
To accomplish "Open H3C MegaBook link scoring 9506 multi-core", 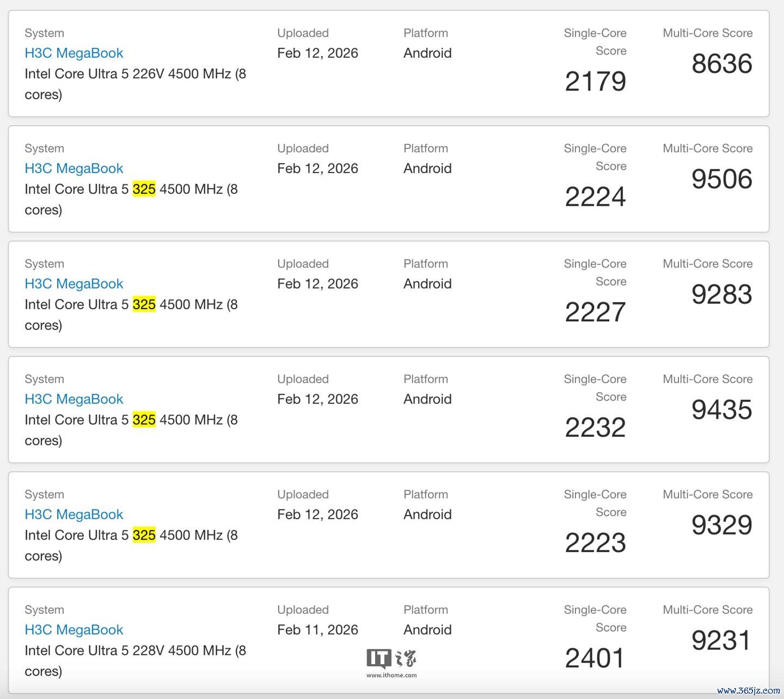I will pyautogui.click(x=74, y=168).
